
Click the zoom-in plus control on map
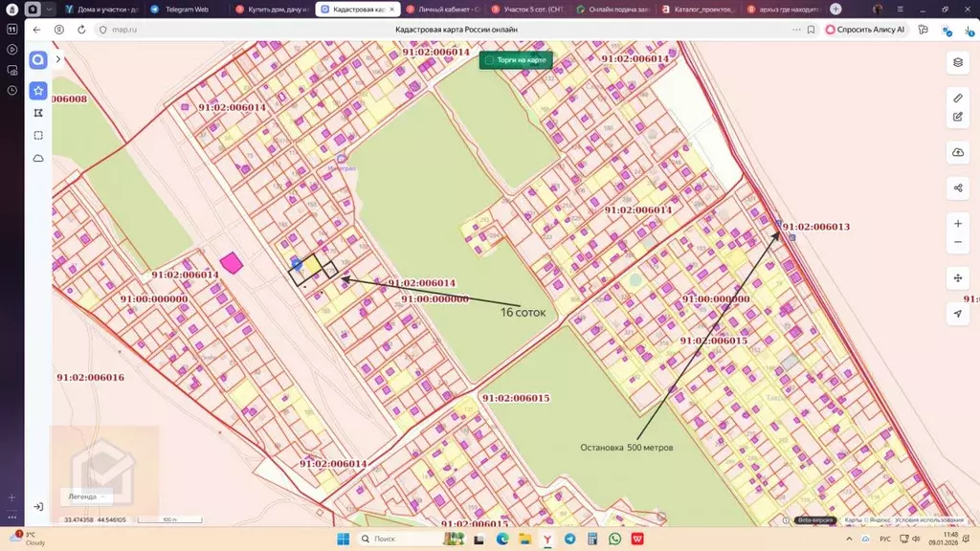[x=957, y=223]
